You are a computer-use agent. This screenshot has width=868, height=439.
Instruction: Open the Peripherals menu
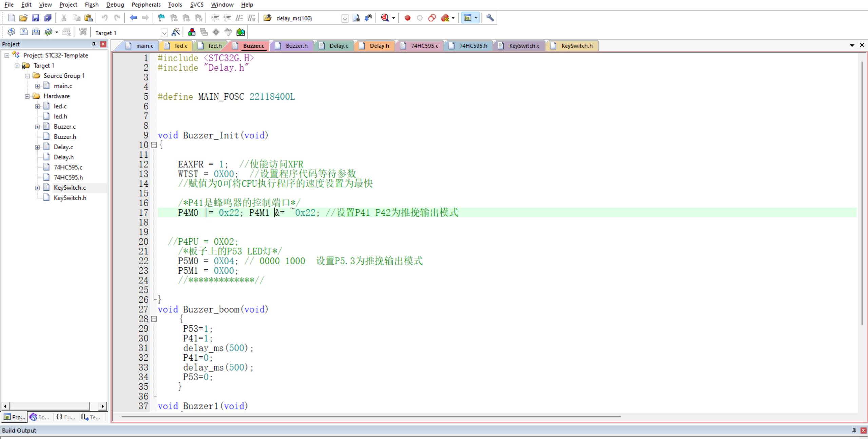[146, 4]
